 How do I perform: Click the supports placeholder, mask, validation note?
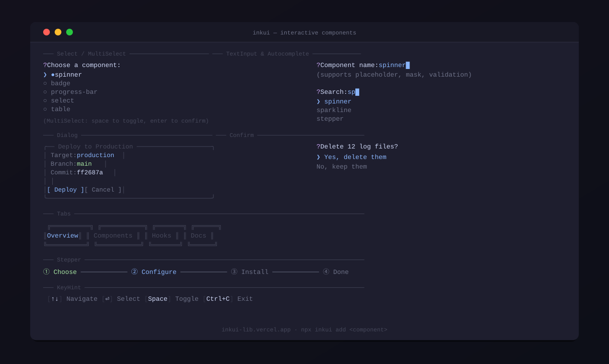click(394, 75)
